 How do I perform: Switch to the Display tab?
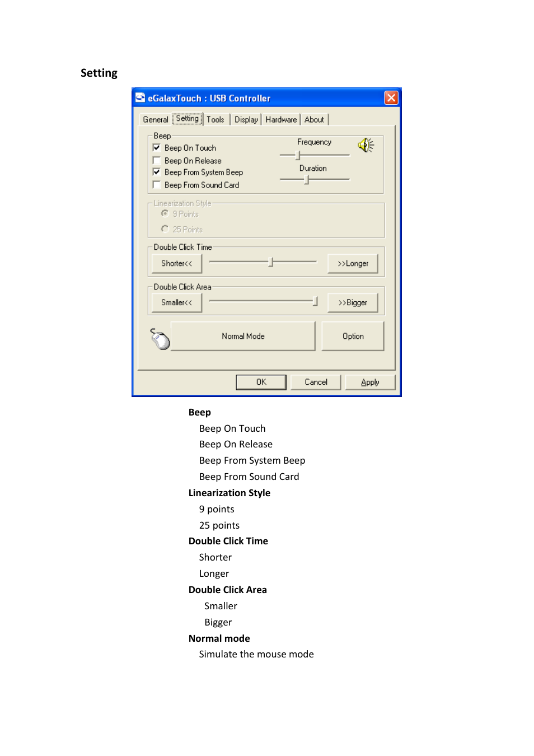[x=246, y=119]
